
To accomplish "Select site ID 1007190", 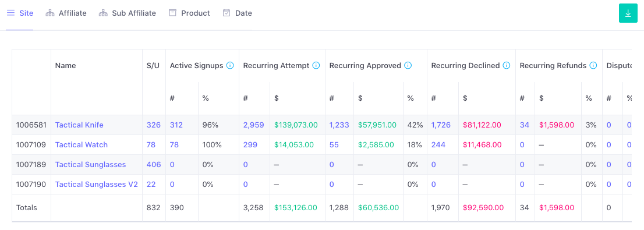I will (x=31, y=185).
